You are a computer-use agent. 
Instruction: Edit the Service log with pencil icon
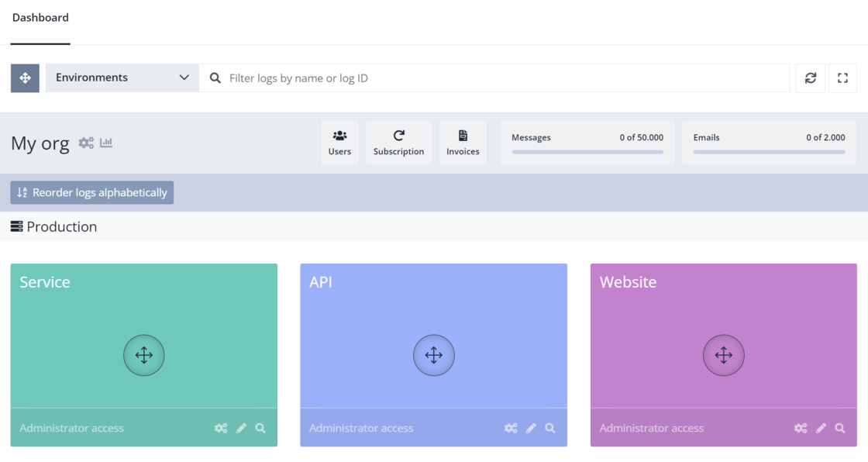pos(241,428)
